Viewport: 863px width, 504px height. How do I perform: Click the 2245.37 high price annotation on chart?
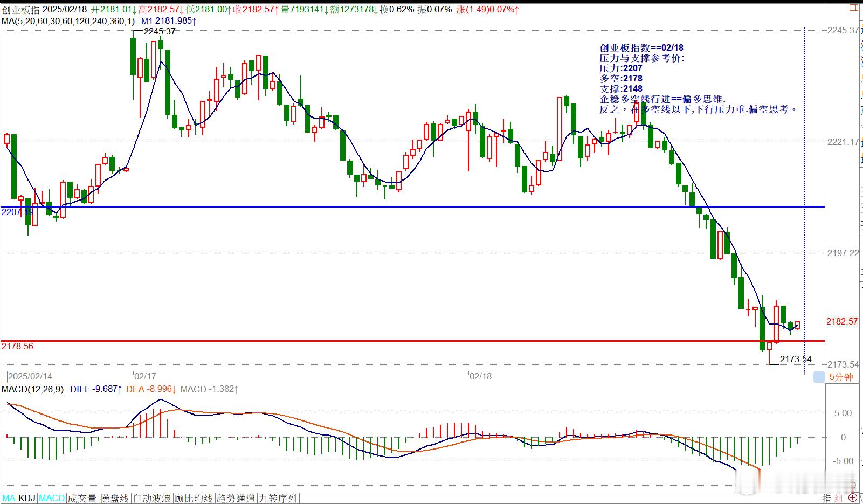[x=160, y=31]
